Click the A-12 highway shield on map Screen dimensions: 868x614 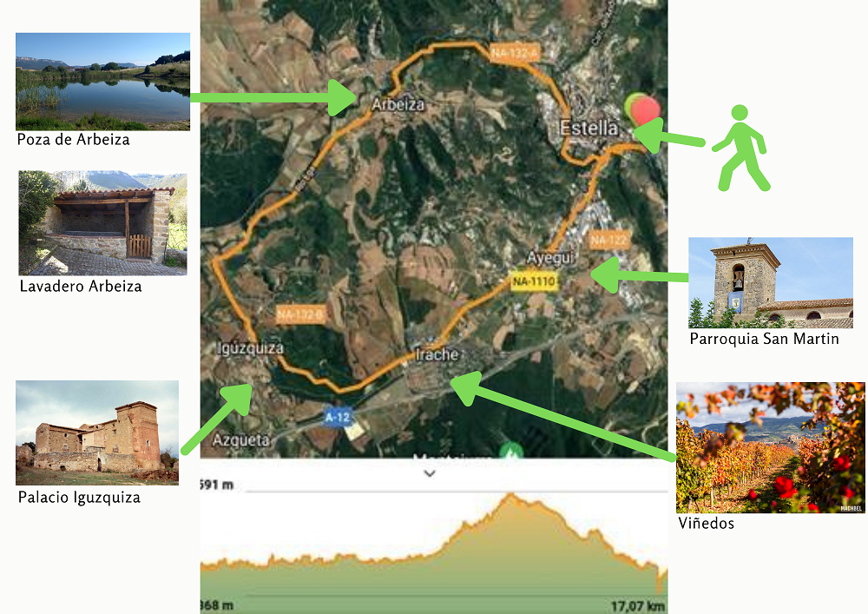(x=337, y=417)
